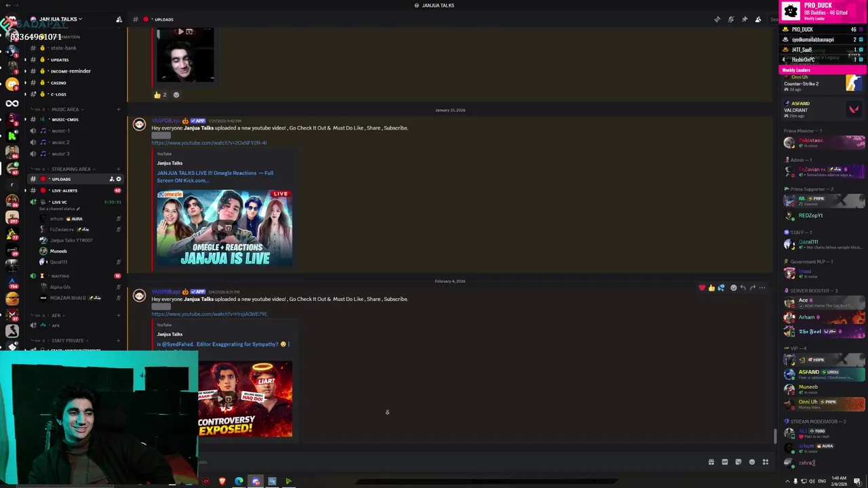The height and width of the screenshot is (488, 868).
Task: Open the LIVE-ALERTS channel
Action: tap(64, 190)
